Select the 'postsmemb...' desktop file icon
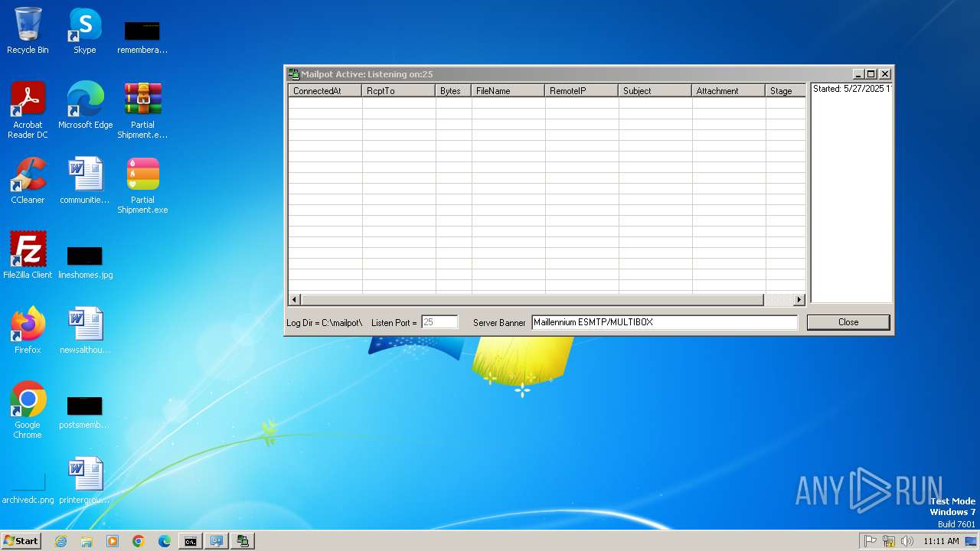The width and height of the screenshot is (980, 551). [84, 411]
